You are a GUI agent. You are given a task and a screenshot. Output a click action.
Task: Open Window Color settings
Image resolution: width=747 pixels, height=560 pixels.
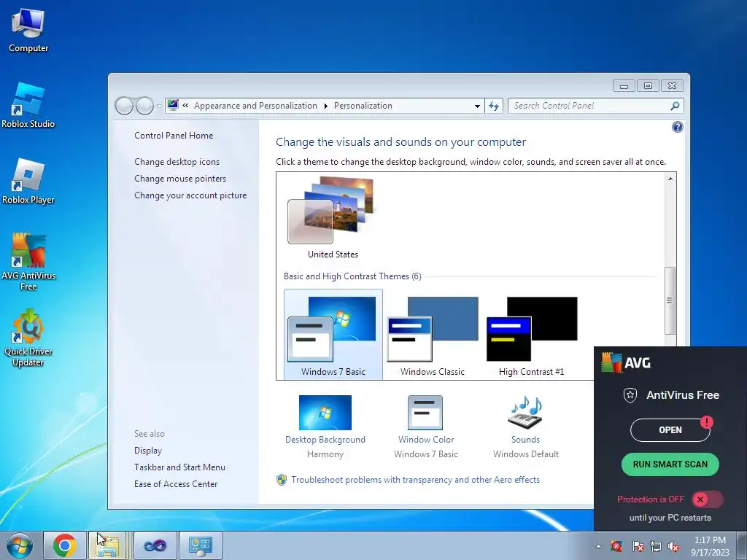426,427
